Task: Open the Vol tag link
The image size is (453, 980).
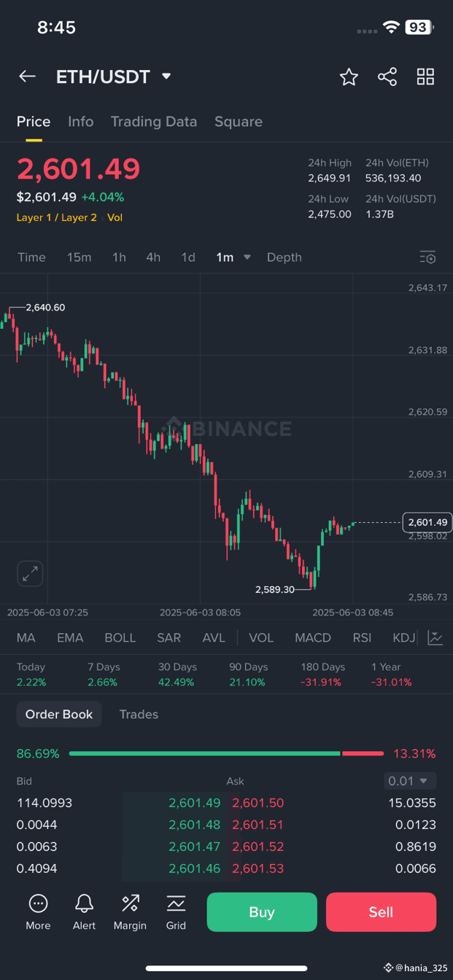Action: tap(115, 217)
